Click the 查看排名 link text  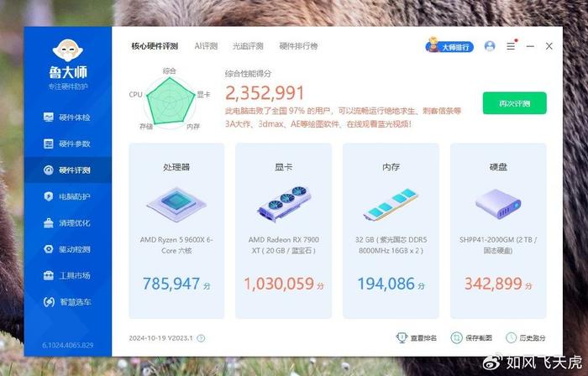click(423, 337)
